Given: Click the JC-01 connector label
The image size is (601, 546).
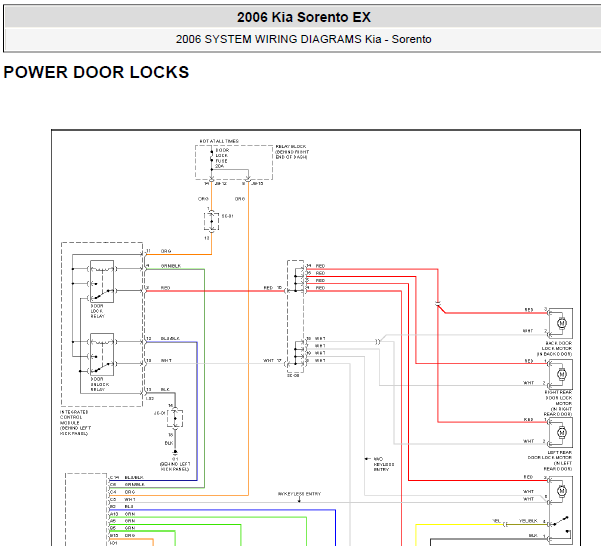Looking at the screenshot, I should coord(159,413).
